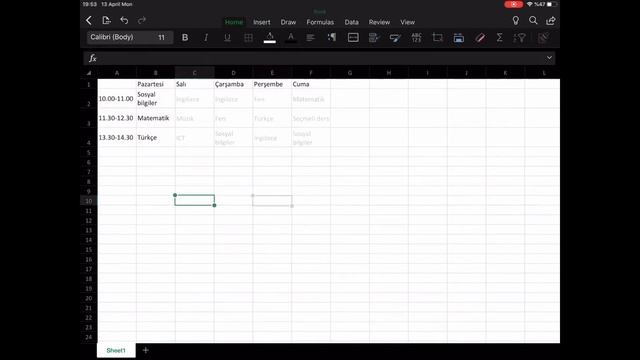
Task: Tap the red screen recording indicator
Action: (x=513, y=4)
